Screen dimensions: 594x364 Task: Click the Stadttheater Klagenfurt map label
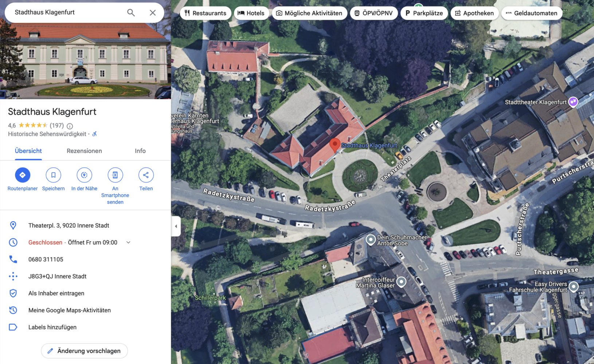pyautogui.click(x=536, y=102)
